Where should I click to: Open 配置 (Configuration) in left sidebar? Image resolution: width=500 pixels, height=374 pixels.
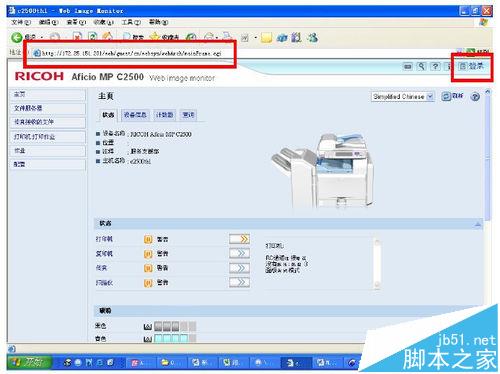[48, 164]
